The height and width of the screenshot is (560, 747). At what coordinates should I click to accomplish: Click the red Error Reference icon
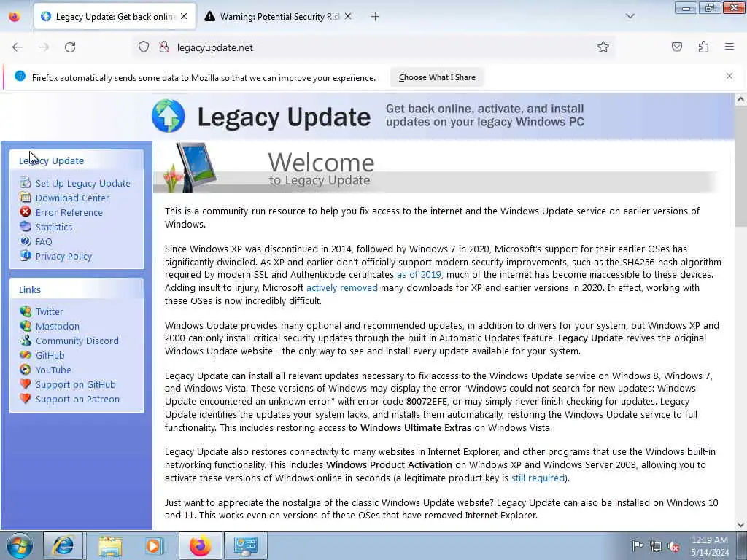pyautogui.click(x=26, y=212)
